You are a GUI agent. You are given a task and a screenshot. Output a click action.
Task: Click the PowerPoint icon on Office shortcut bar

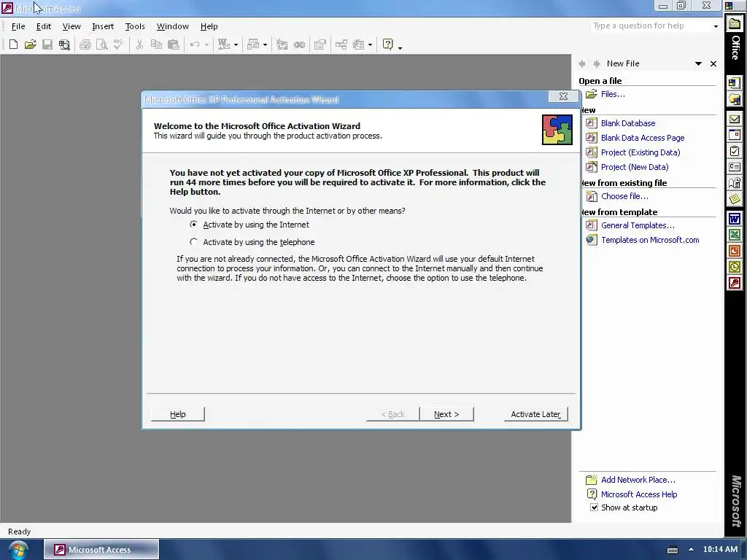pos(735,251)
